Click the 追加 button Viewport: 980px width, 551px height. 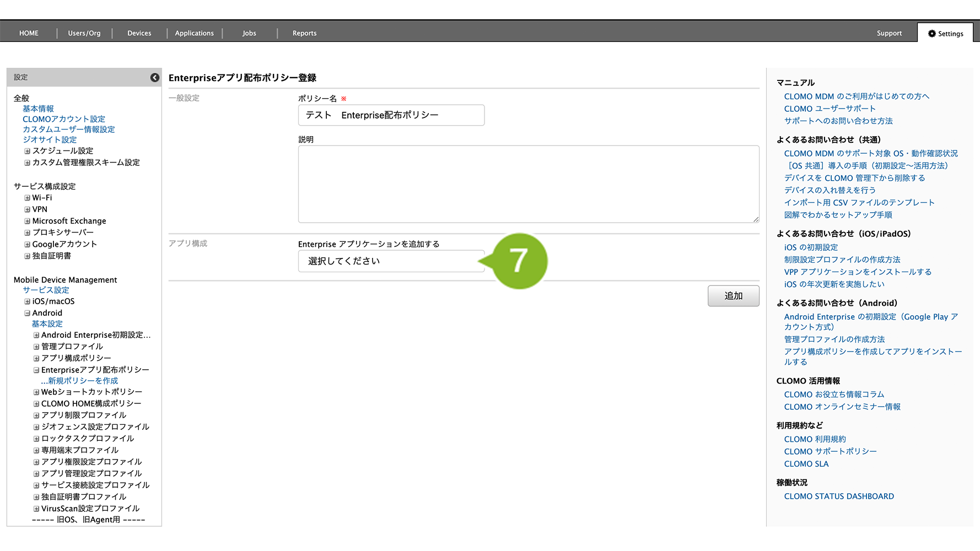click(733, 296)
